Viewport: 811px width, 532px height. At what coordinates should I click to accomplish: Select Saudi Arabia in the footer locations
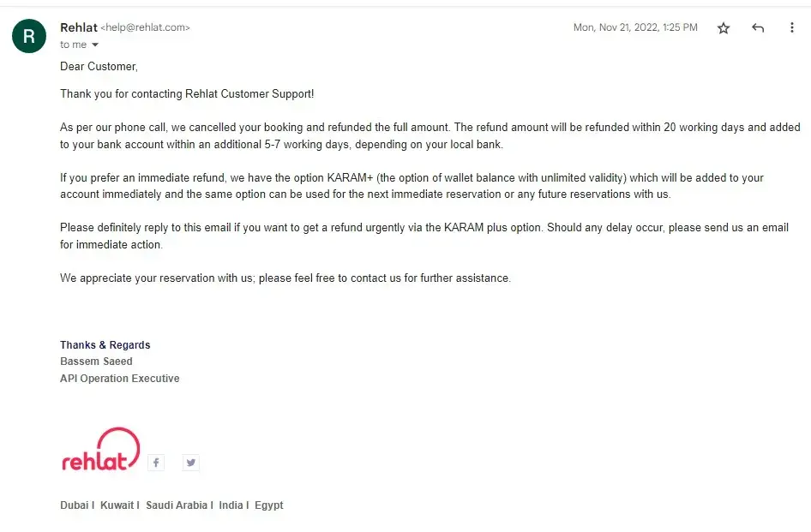[x=177, y=505]
